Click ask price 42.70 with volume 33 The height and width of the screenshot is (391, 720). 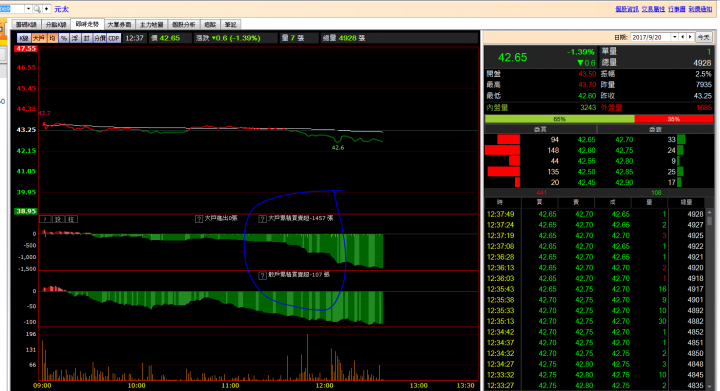(x=624, y=140)
